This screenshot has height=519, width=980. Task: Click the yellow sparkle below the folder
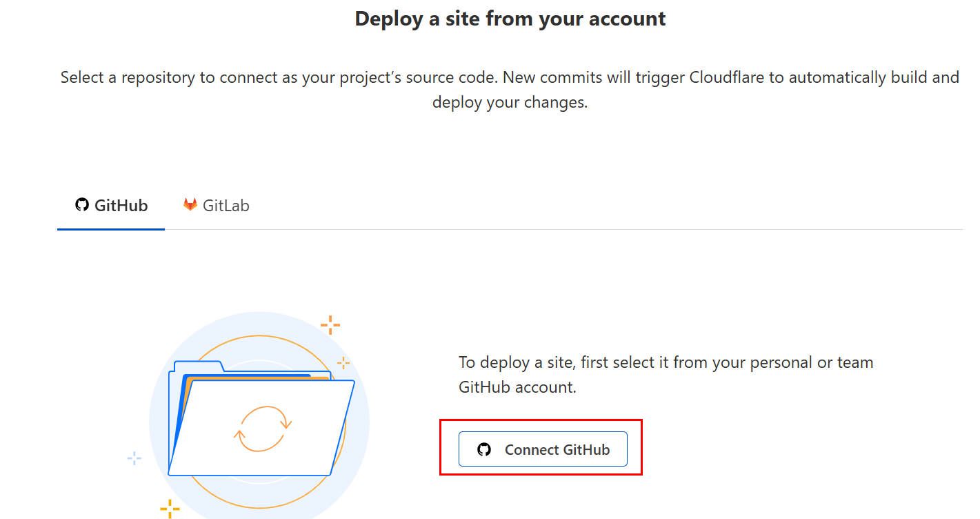(170, 509)
